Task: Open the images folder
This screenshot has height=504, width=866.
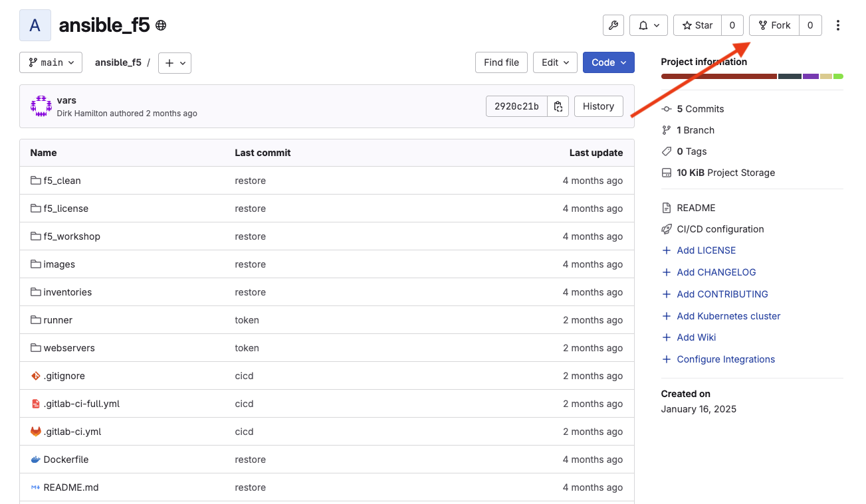Action: pos(59,264)
